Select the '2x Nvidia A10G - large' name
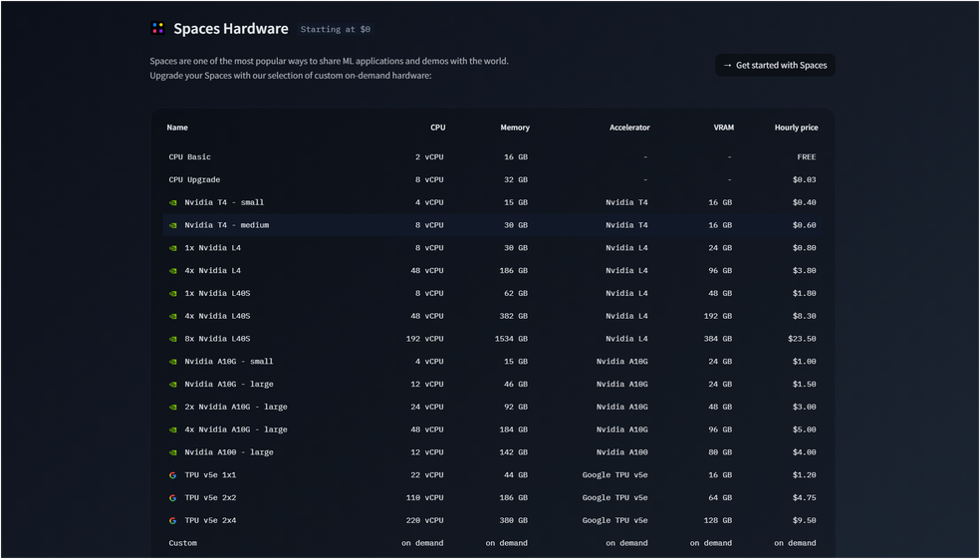The height and width of the screenshot is (559, 980). 236,408
